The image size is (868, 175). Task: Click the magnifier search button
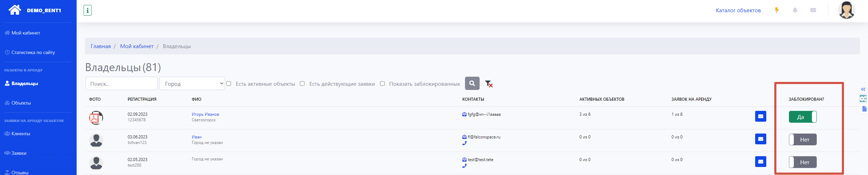[472, 83]
